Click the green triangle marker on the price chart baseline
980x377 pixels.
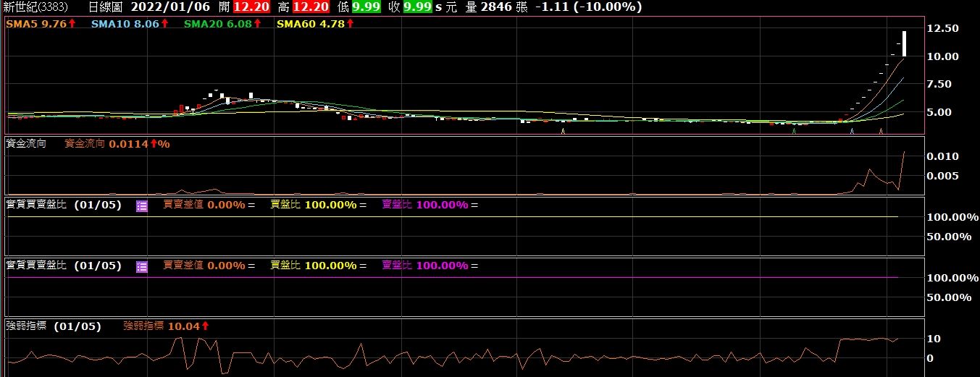coord(795,131)
